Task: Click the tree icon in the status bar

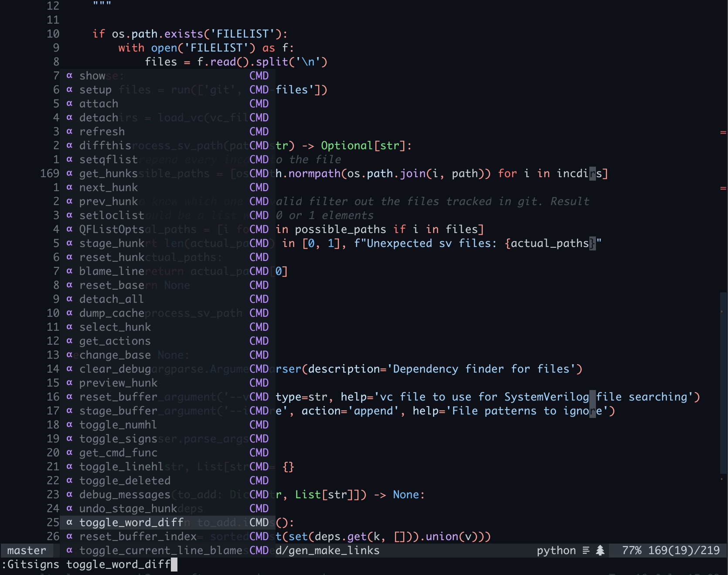Action: 601,550
